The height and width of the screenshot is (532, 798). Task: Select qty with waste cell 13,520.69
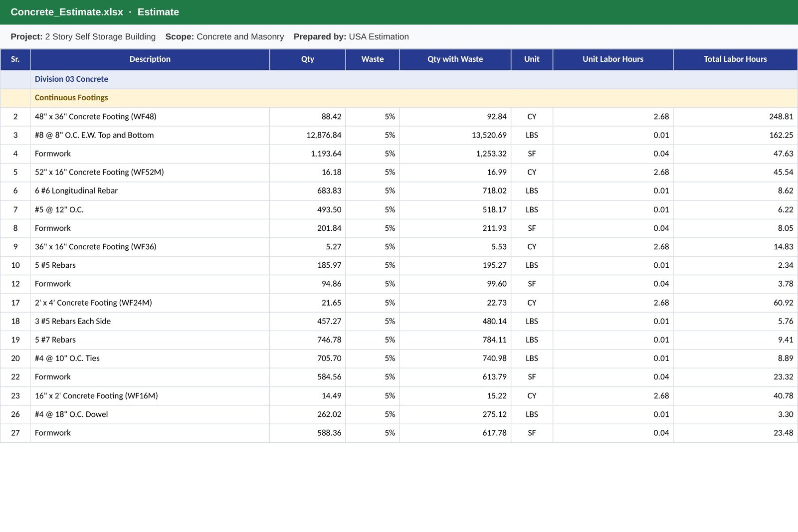point(455,135)
